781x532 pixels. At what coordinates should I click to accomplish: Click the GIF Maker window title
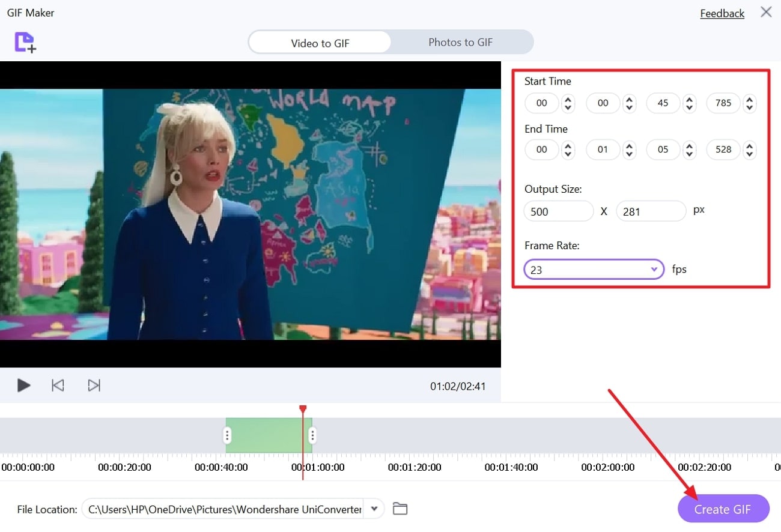(31, 12)
